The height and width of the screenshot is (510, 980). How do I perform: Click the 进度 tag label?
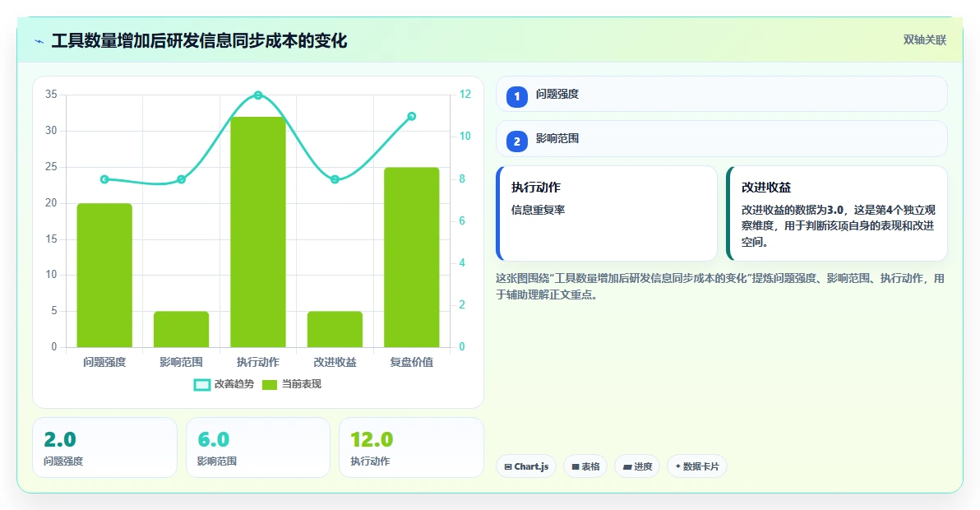(x=643, y=467)
